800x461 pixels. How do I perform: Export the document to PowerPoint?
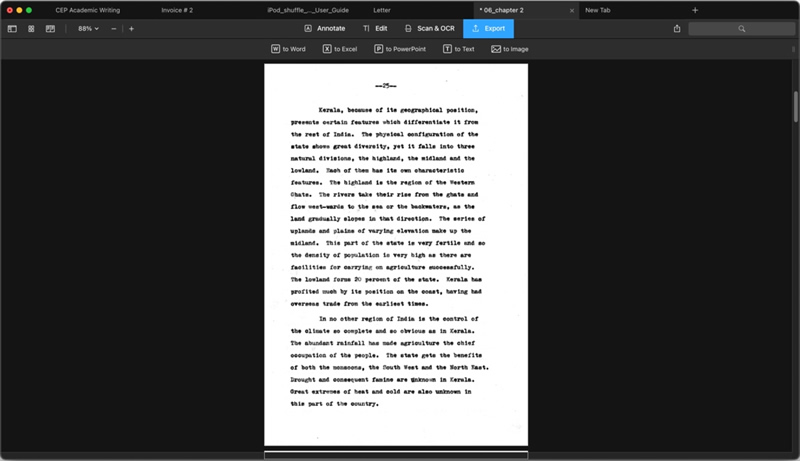[x=399, y=49]
